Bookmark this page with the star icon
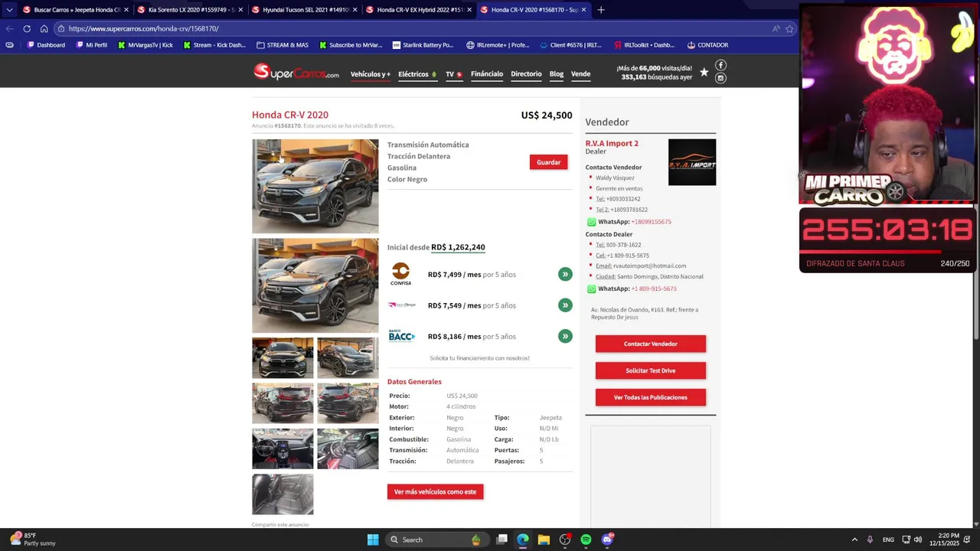This screenshot has height=551, width=980. pyautogui.click(x=789, y=28)
